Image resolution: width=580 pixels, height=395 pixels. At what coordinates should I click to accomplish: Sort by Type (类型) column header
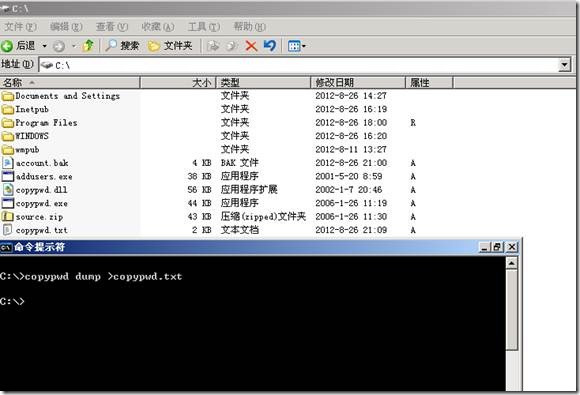point(263,82)
